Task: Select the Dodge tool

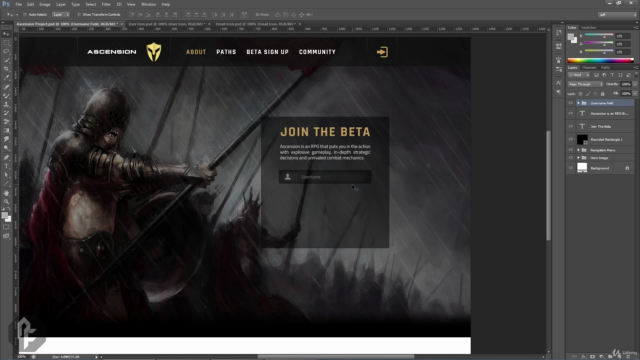Action: point(6,148)
